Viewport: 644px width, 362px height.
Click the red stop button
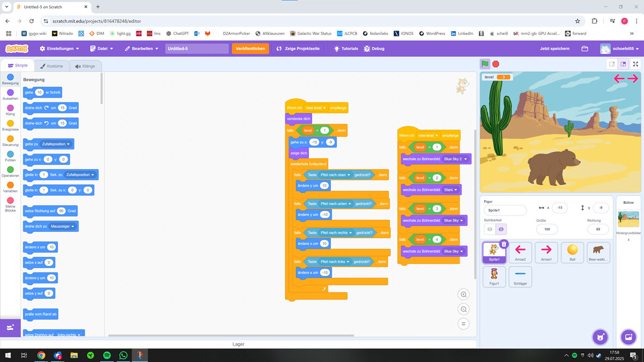pyautogui.click(x=496, y=64)
